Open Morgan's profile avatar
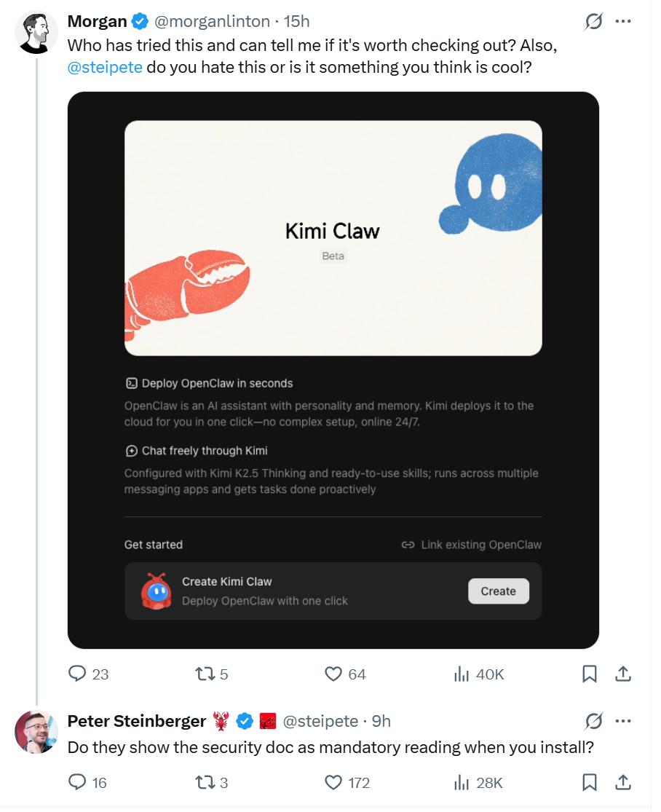 coord(36,33)
